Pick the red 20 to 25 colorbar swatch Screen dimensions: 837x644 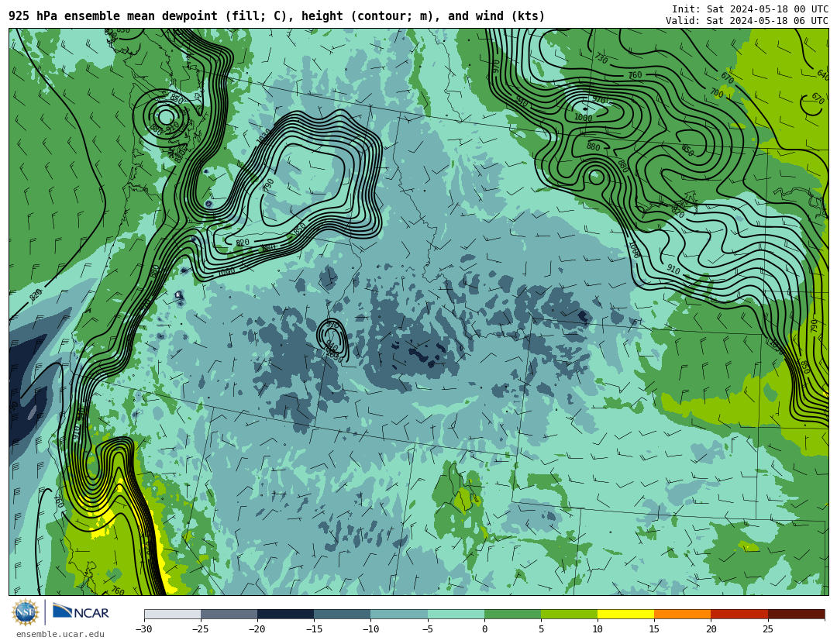[739, 614]
